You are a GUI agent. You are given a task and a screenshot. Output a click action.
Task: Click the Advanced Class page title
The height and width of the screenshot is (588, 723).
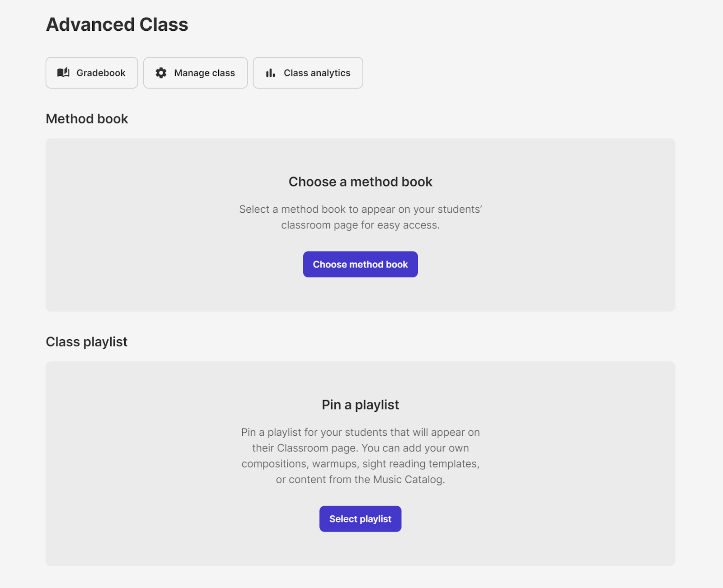(x=117, y=24)
